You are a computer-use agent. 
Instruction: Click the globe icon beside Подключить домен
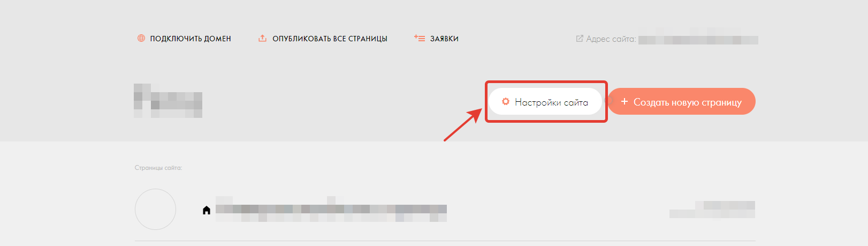coord(141,39)
